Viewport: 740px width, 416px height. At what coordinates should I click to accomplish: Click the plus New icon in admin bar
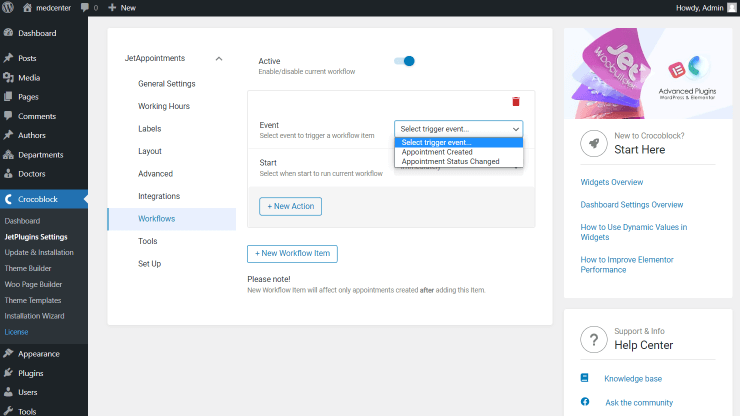[x=112, y=8]
